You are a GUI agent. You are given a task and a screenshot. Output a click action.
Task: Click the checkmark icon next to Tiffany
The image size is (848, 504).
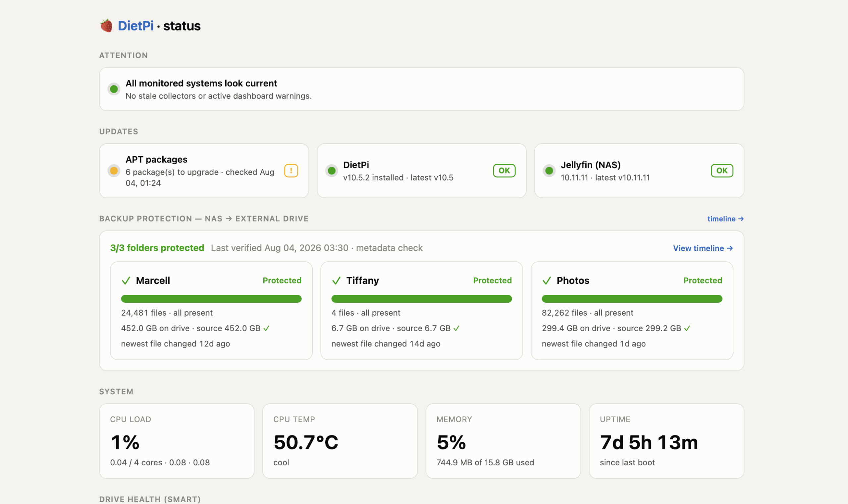point(336,280)
